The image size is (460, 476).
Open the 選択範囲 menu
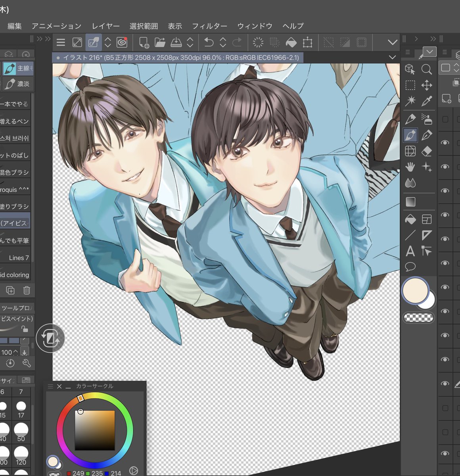click(144, 26)
